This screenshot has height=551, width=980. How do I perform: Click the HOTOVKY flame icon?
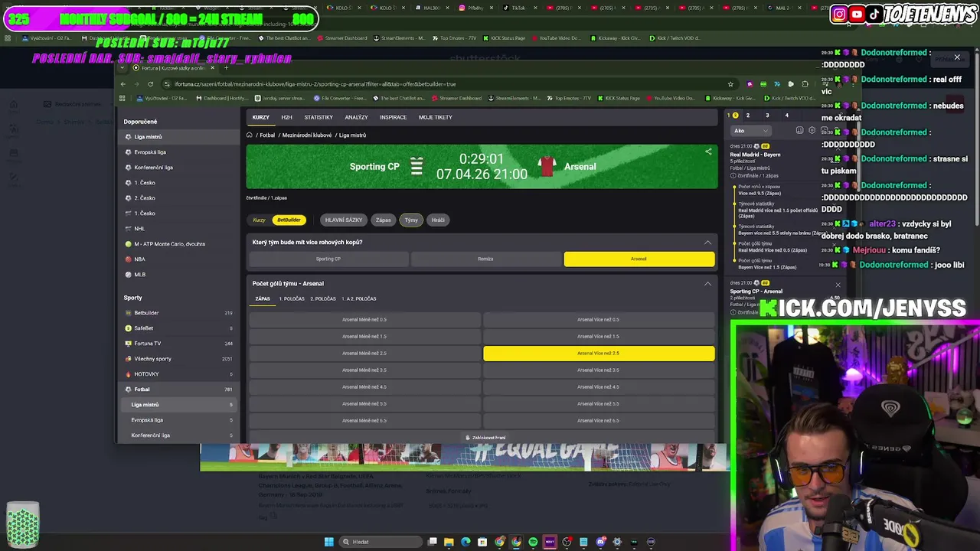pos(128,374)
